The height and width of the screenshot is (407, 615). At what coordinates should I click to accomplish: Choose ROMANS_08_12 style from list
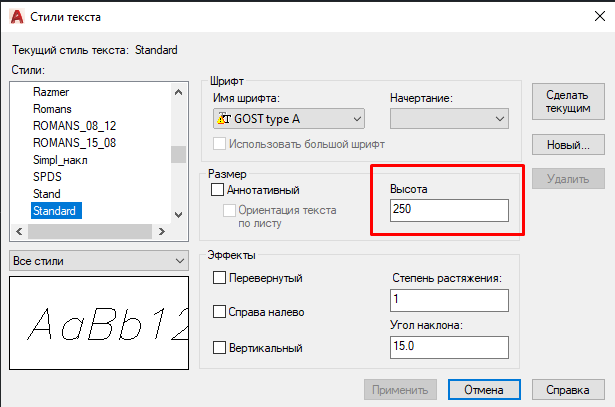[x=74, y=126]
